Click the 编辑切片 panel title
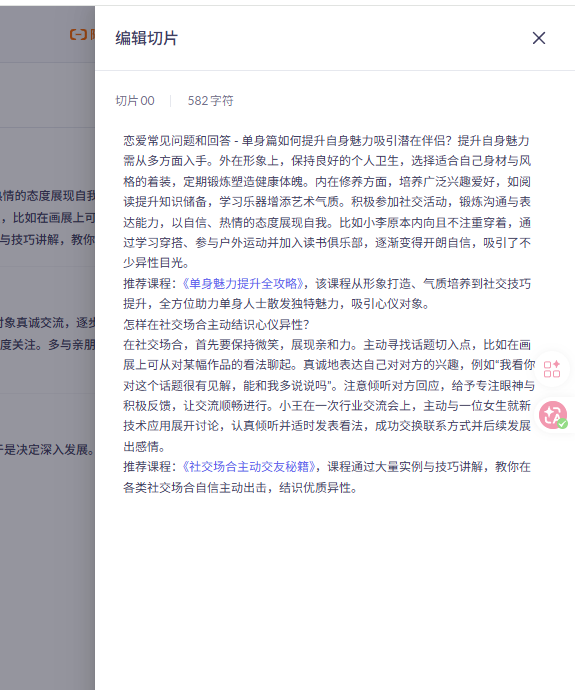Image resolution: width=575 pixels, height=690 pixels. pos(146,38)
